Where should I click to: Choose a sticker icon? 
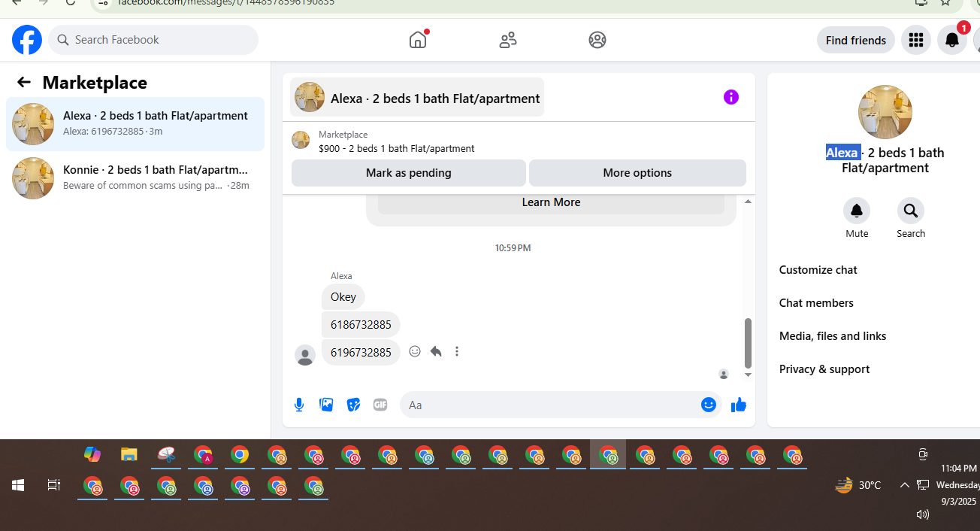tap(353, 405)
